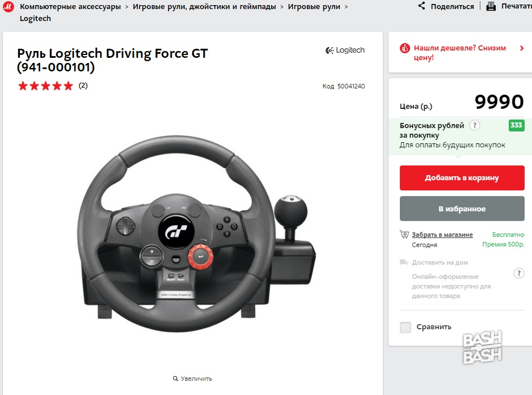The image size is (532, 395).
Task: Click the five-star rating
Action: pyautogui.click(x=45, y=86)
